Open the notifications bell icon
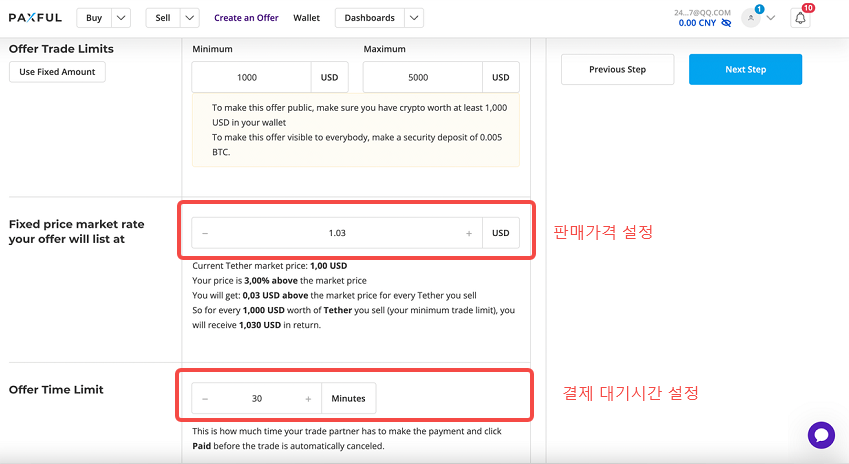The height and width of the screenshot is (464, 849). [800, 18]
